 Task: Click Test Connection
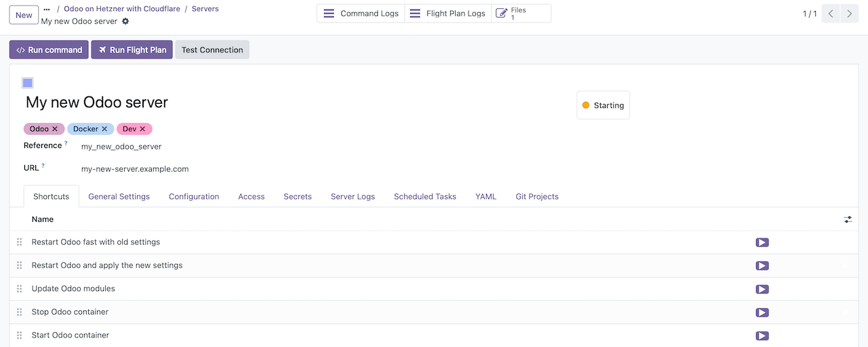[x=212, y=50]
